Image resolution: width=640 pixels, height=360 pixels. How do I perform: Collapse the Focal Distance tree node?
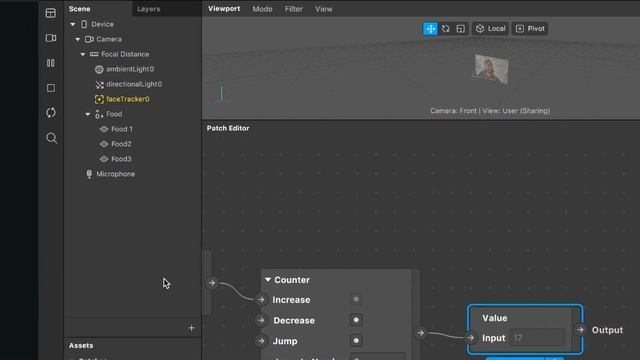(x=82, y=54)
